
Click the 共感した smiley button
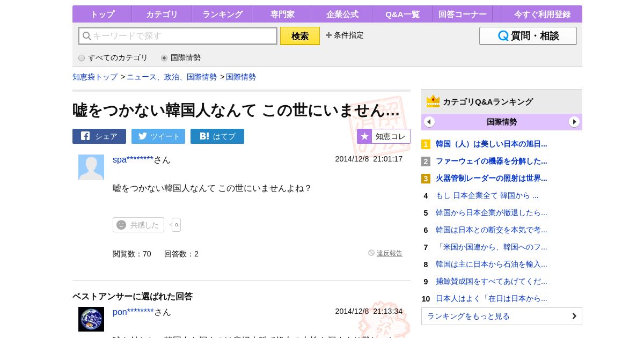point(138,225)
